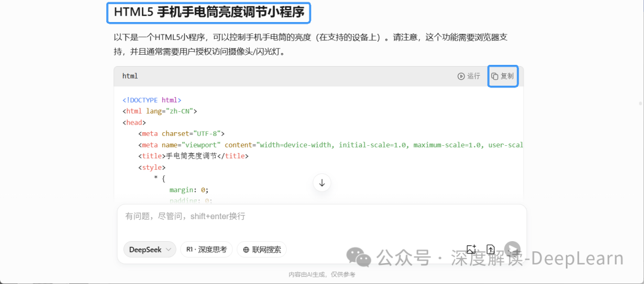Screen dimensions: 644x284
Task: Click the upload file icon in the input box
Action: click(491, 249)
